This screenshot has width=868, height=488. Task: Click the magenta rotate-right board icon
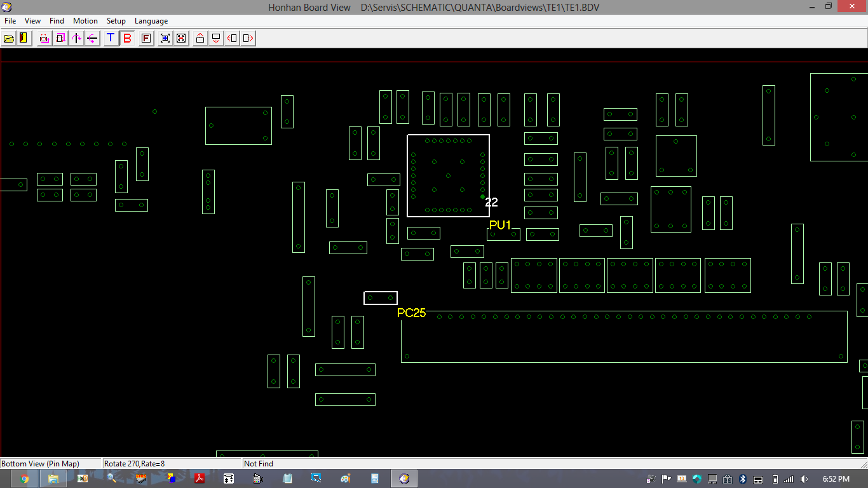60,38
